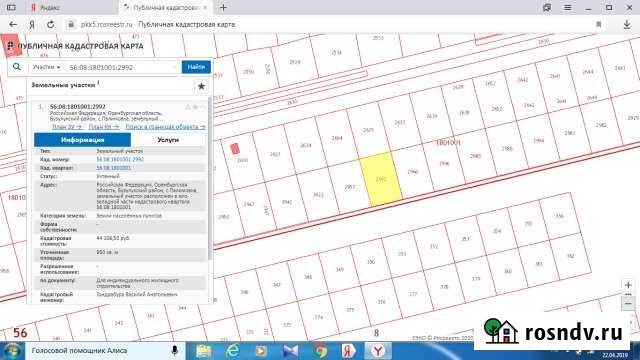Screen dimensions: 640x360
Task: Zoom in on the map
Action: click(628, 285)
